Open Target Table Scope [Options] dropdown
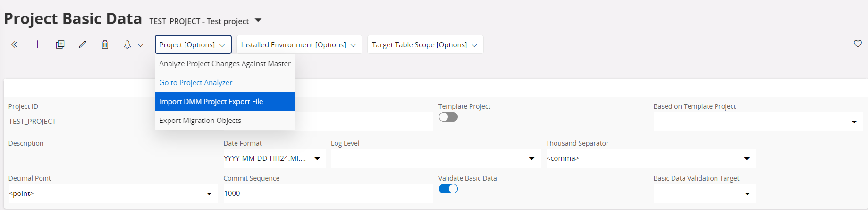Viewport: 868px width, 210px height. (x=425, y=45)
